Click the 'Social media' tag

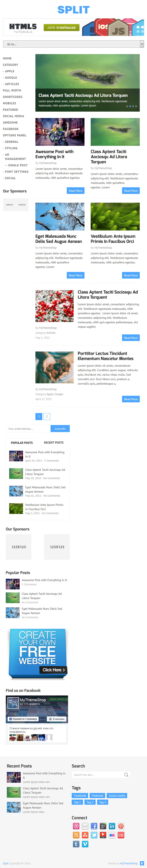click(117, 796)
